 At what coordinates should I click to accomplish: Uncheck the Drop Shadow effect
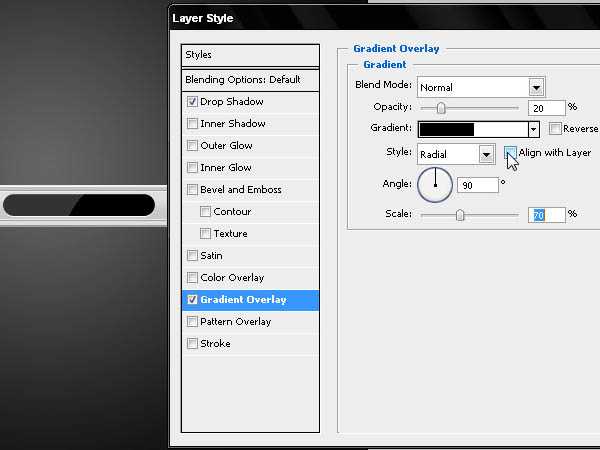[x=192, y=102]
